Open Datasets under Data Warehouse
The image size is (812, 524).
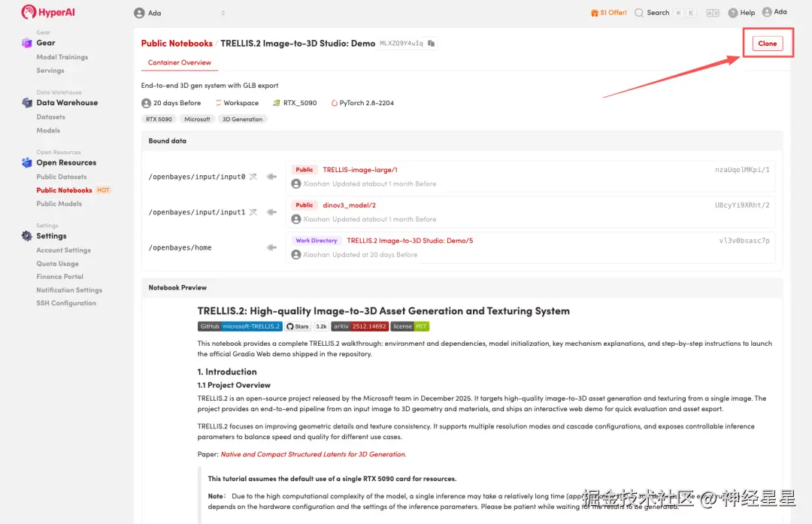[51, 117]
